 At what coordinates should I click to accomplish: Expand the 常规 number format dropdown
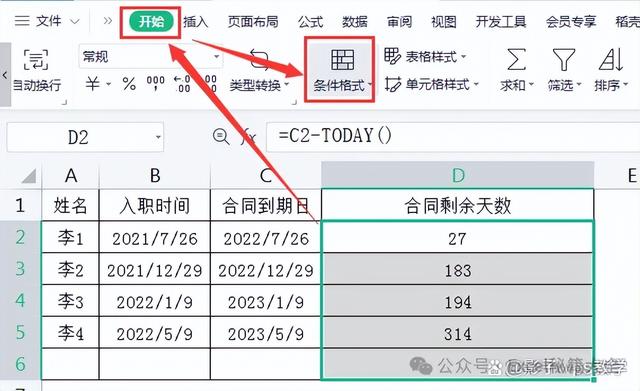tap(217, 57)
